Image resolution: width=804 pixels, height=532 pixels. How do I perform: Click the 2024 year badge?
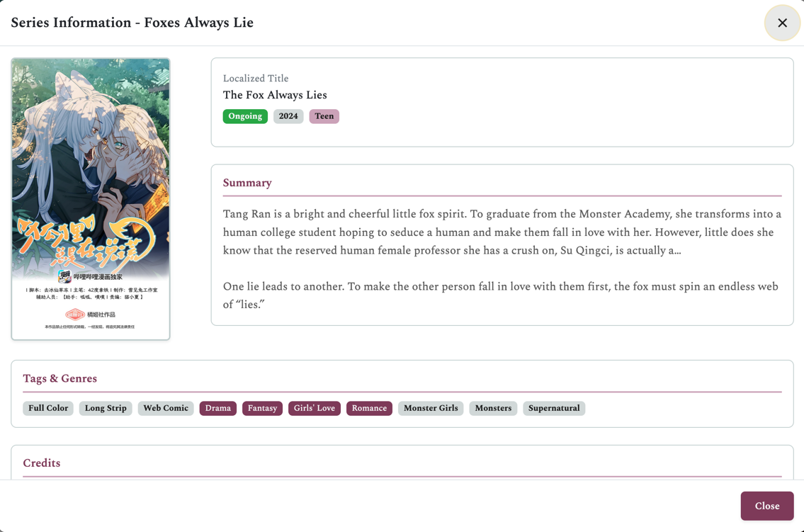[x=288, y=116]
